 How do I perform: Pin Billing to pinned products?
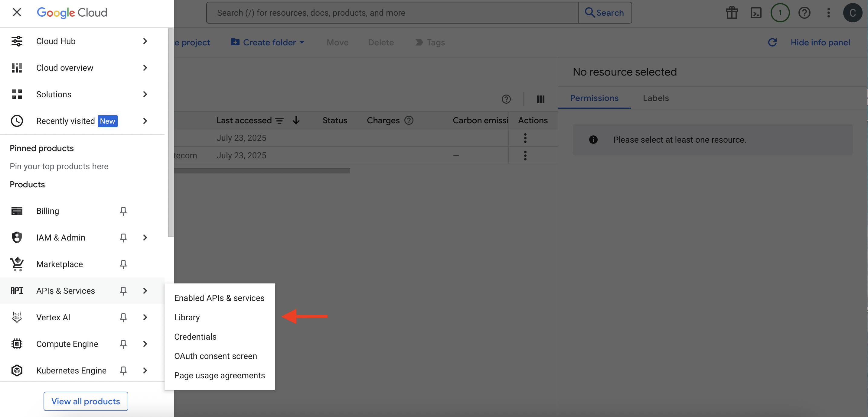tap(123, 211)
